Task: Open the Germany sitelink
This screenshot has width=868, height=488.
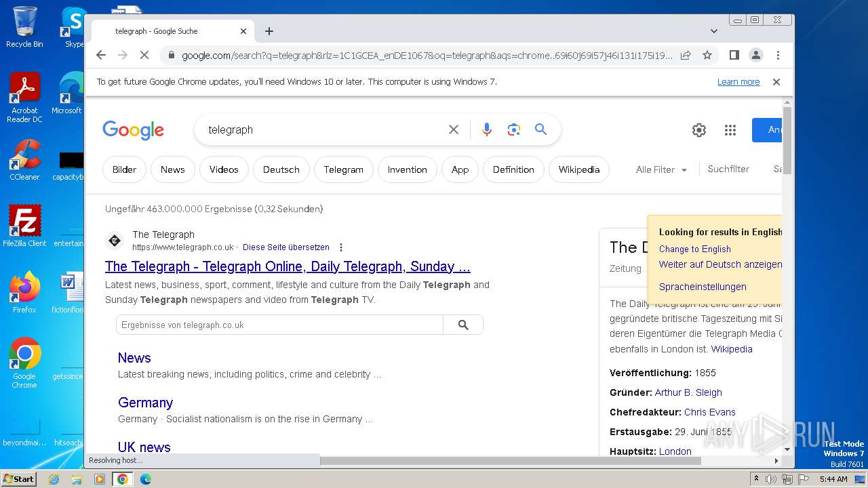Action: pyautogui.click(x=145, y=403)
